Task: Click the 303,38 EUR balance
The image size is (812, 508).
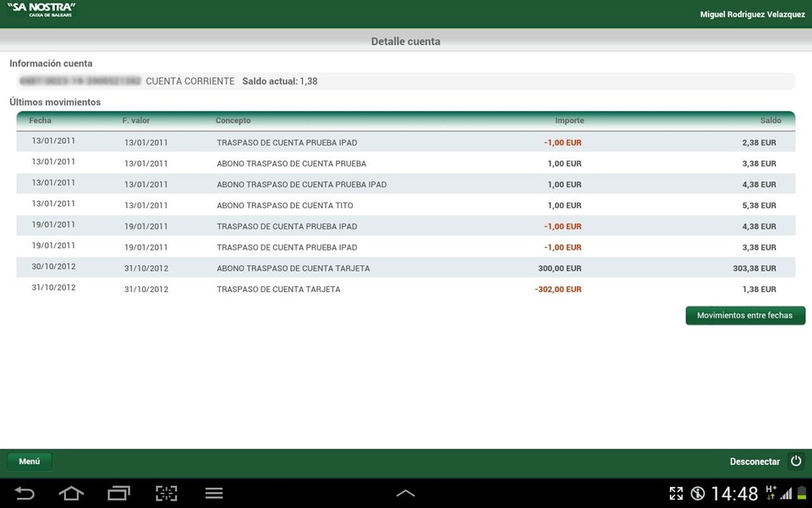Action: click(754, 268)
